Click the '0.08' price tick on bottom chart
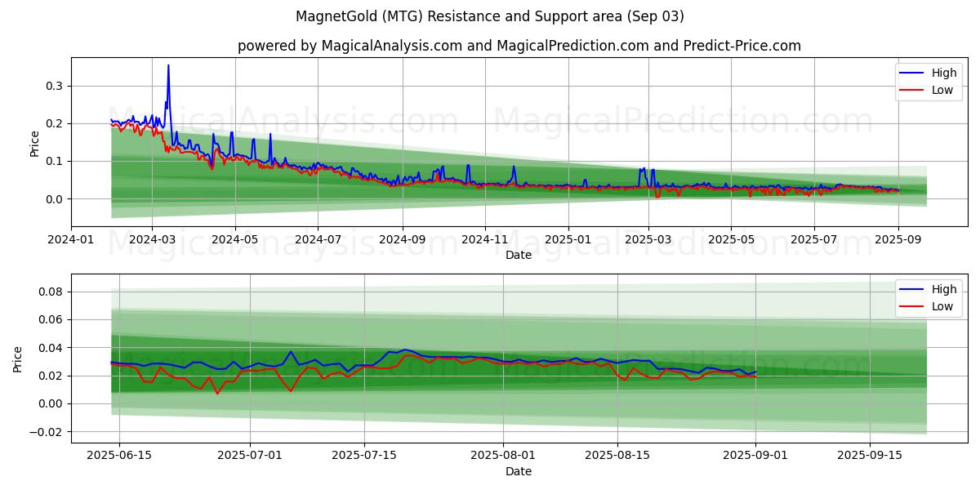980x490 pixels. (51, 292)
